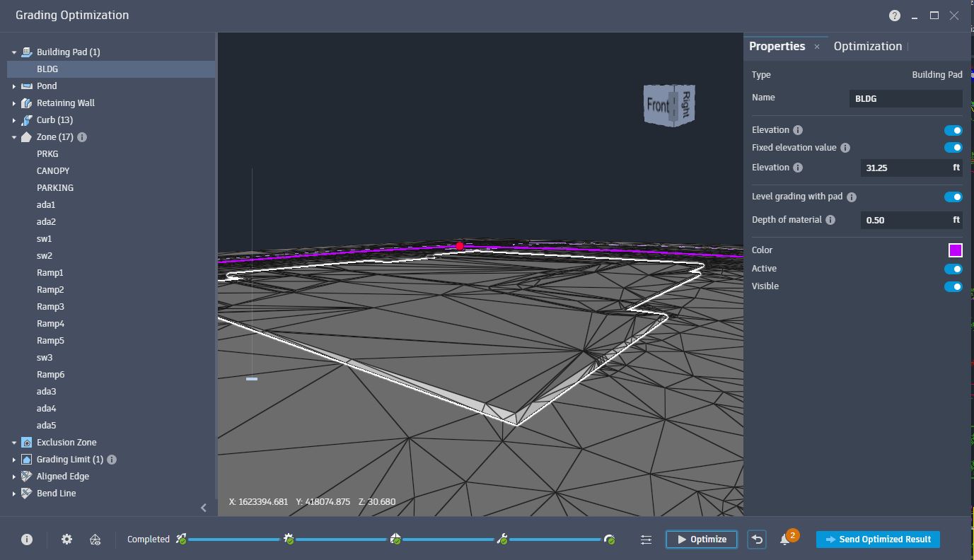
Task: Disable Fixed elevation value toggle
Action: click(x=953, y=147)
